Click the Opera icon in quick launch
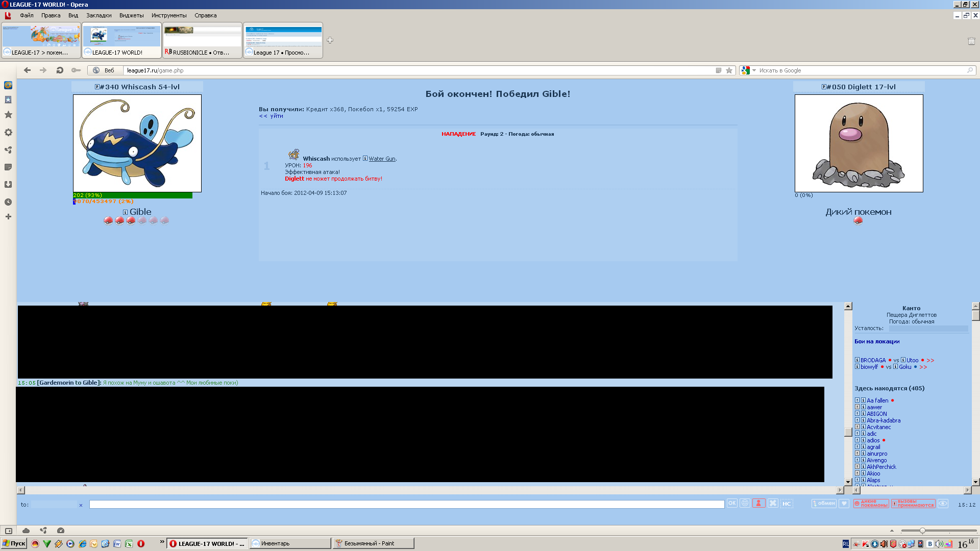Image resolution: width=980 pixels, height=551 pixels. pos(141,544)
